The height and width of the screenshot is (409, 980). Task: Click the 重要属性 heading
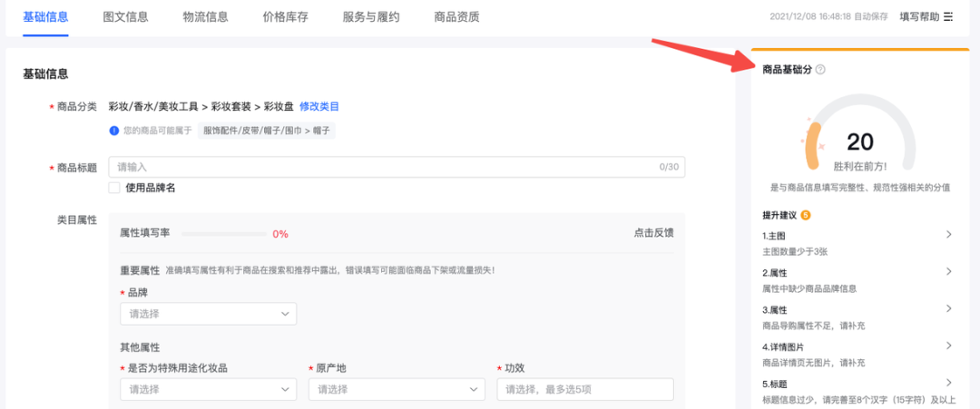click(140, 270)
